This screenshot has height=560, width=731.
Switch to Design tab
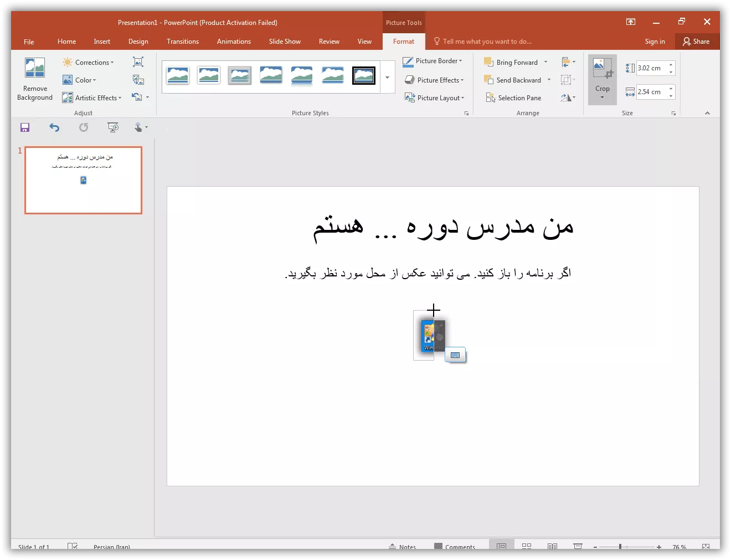pos(138,42)
